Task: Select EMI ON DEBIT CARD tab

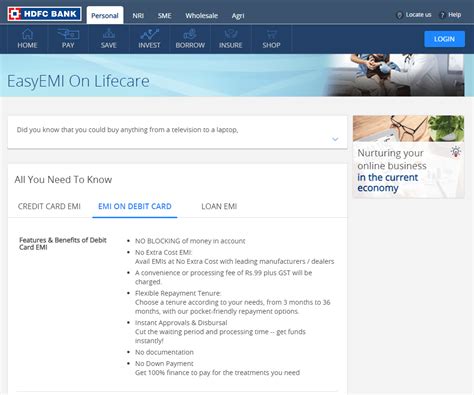Action: coord(135,206)
